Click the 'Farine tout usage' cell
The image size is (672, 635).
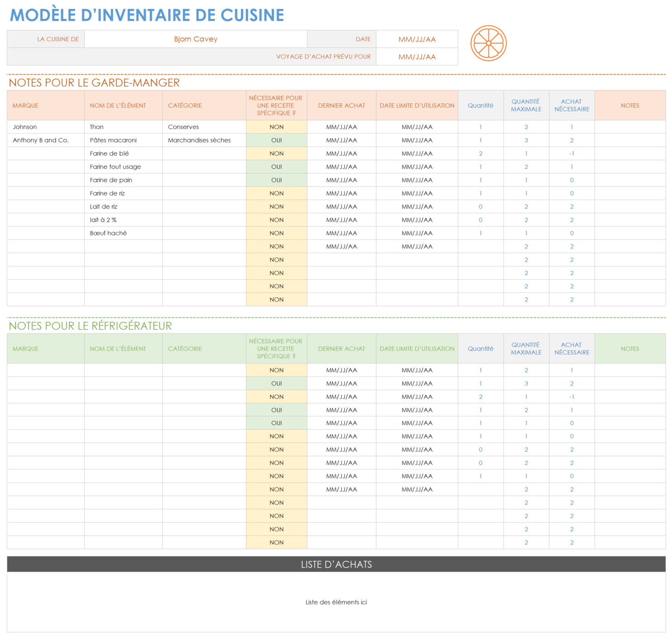pos(123,167)
